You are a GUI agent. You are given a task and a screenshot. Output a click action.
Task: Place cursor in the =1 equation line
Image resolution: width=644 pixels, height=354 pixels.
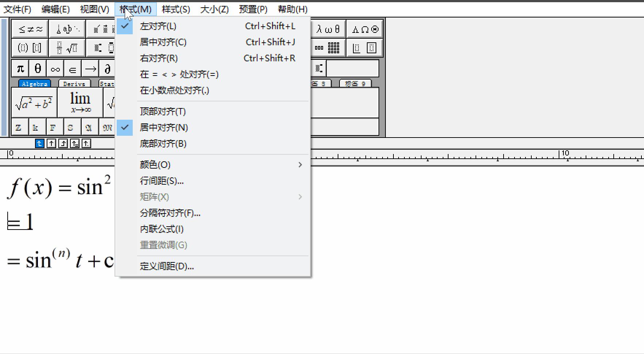click(20, 222)
